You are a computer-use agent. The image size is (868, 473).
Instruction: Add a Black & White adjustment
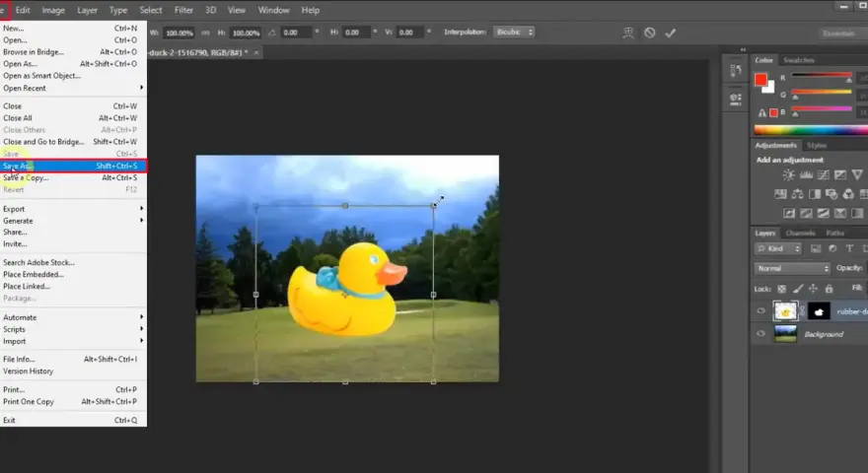815,194
